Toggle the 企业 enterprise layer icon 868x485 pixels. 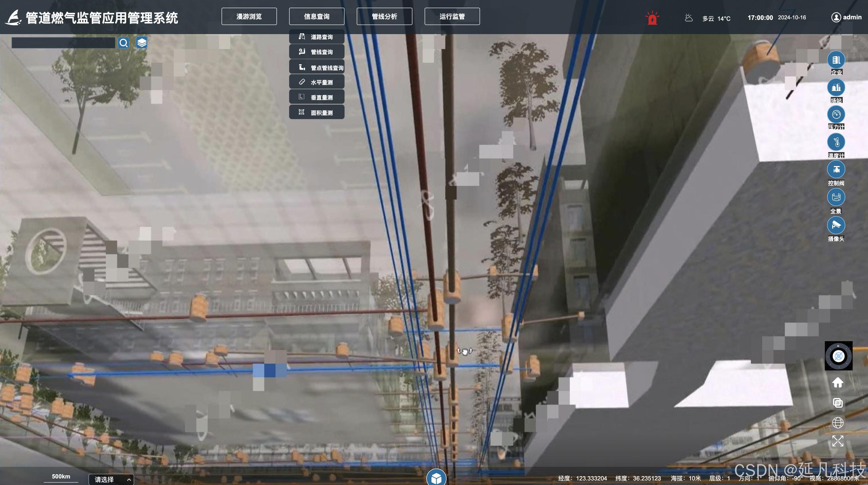pos(836,60)
